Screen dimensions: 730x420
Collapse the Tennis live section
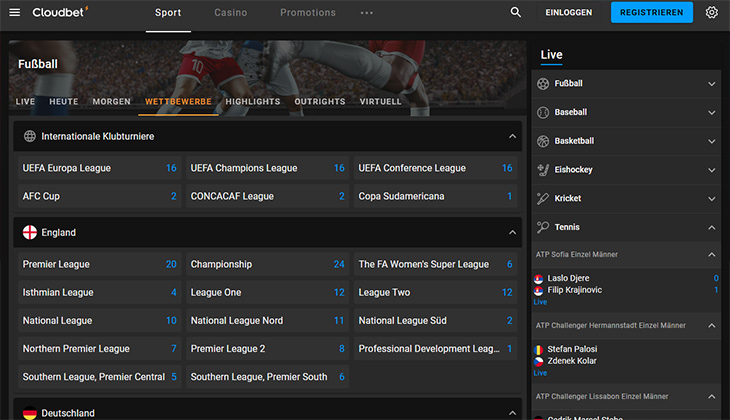coord(711,227)
